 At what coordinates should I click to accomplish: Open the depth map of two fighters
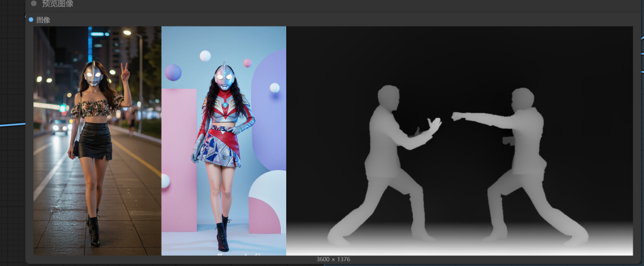point(460,141)
